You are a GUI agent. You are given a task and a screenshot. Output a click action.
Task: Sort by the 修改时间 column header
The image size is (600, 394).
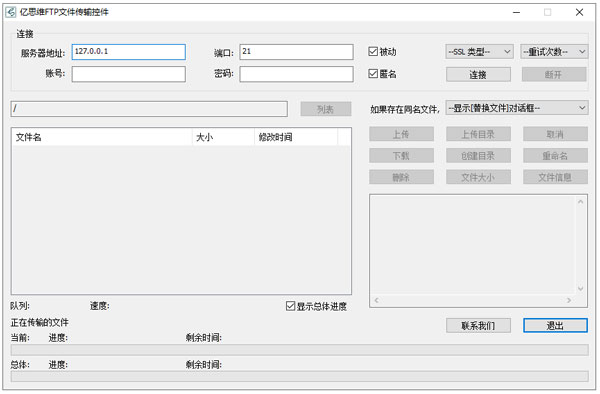point(296,137)
